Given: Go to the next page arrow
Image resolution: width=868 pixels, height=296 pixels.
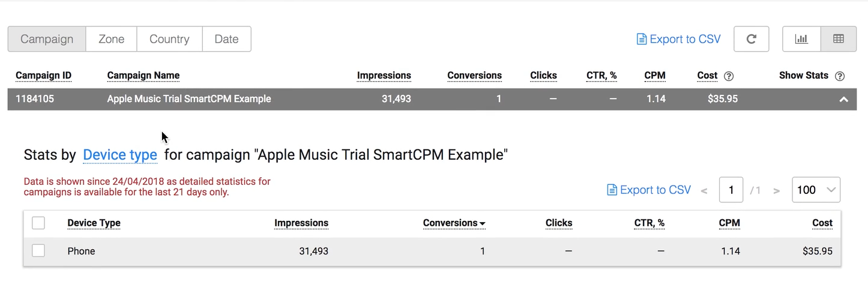Looking at the screenshot, I should click(x=777, y=191).
